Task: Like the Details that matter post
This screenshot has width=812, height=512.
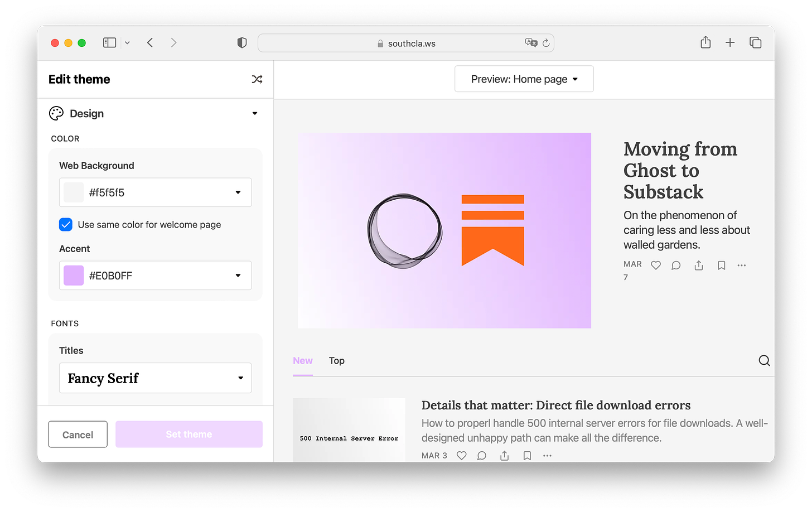Action: coord(462,456)
